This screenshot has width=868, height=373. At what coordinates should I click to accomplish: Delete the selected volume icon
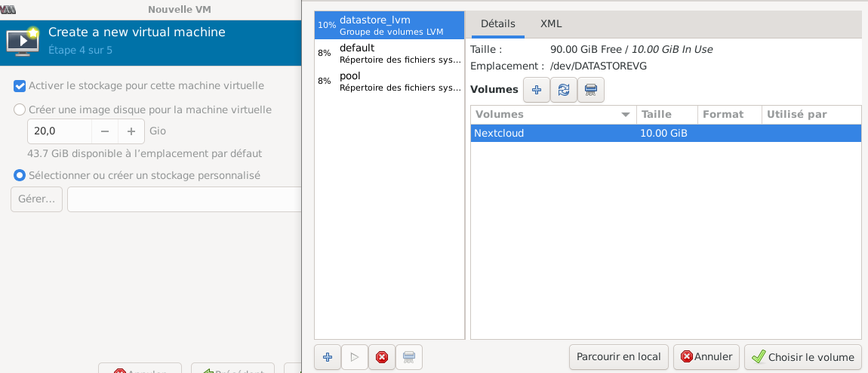point(591,90)
